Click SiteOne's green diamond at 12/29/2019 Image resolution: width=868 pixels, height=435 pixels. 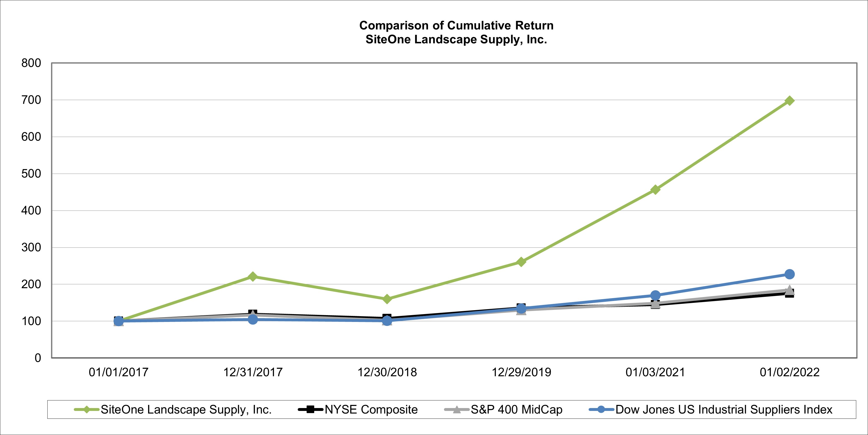point(521,262)
